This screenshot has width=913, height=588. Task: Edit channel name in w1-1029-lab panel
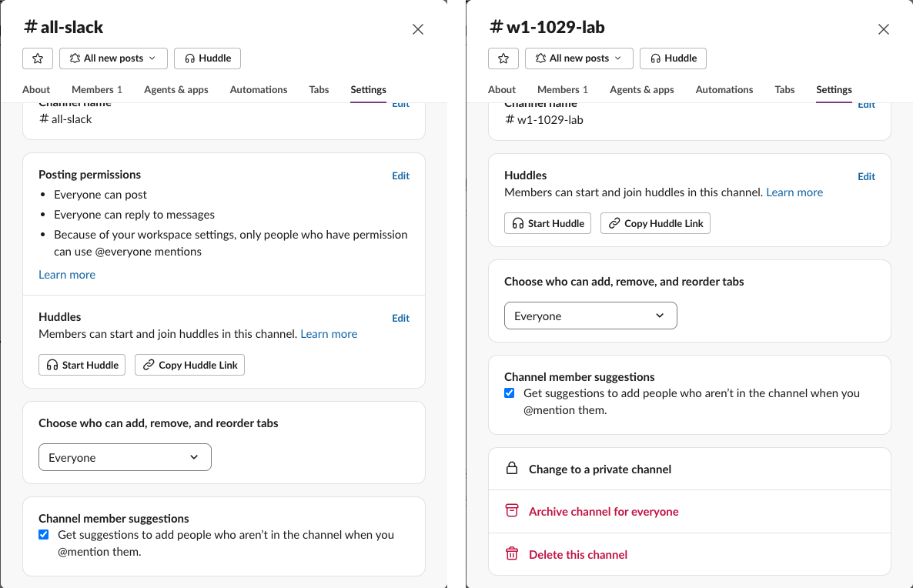(866, 105)
